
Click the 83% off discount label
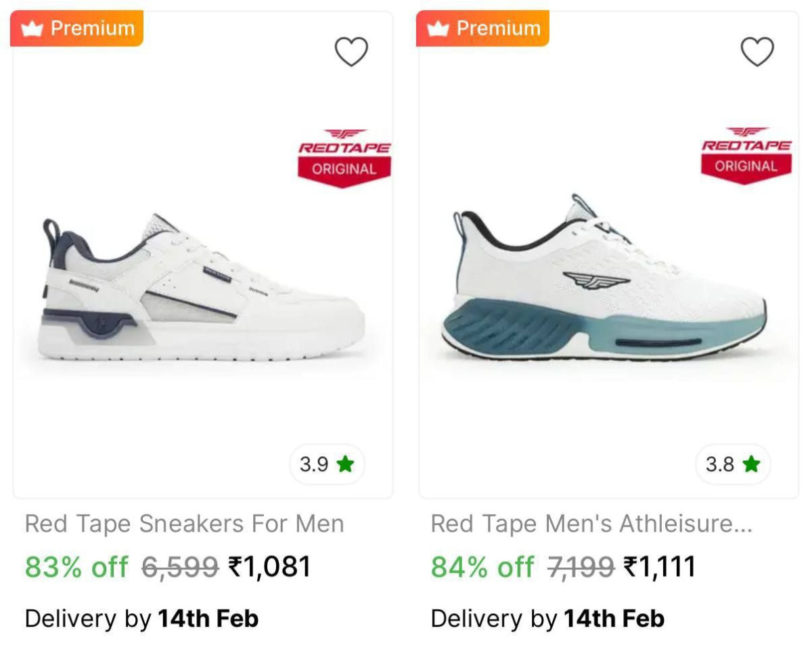76,566
